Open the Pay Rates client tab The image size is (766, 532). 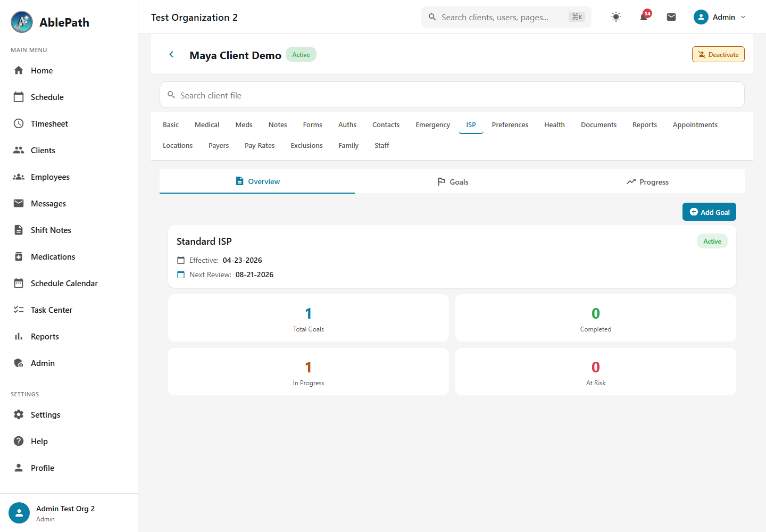260,145
